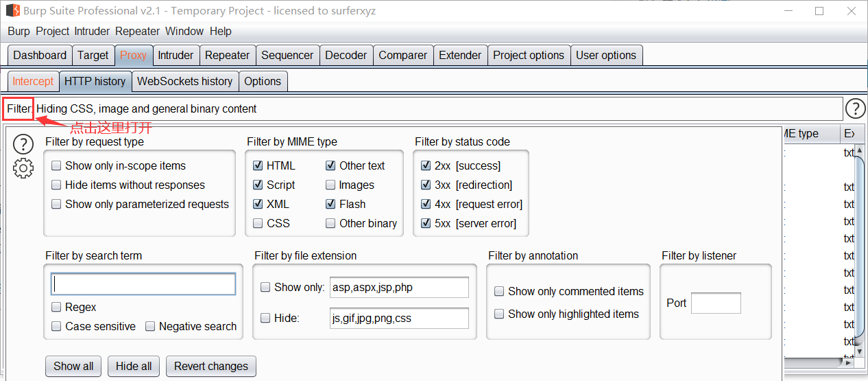Enable Show only in-scope items
868x381 pixels.
(56, 165)
